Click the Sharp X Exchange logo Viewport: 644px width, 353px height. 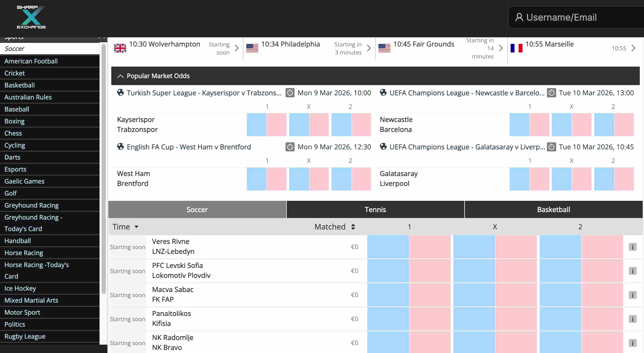(31, 17)
